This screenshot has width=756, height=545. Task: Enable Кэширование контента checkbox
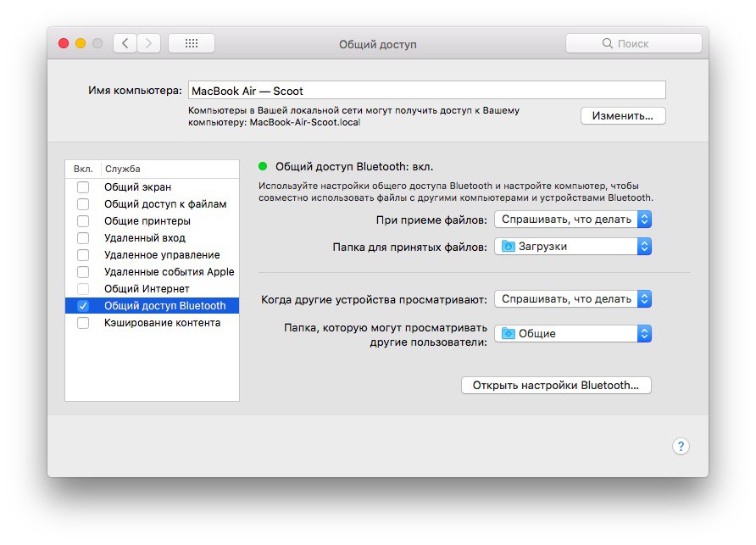pyautogui.click(x=83, y=323)
